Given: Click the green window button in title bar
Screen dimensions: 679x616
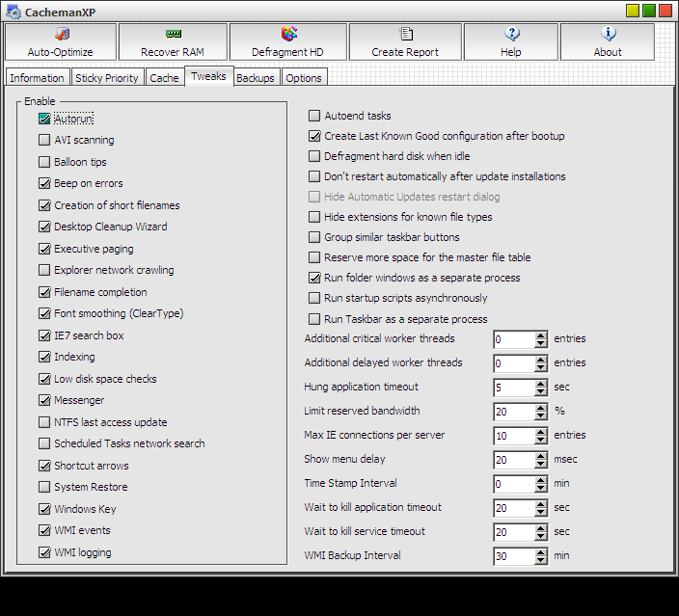Looking at the screenshot, I should [x=649, y=11].
